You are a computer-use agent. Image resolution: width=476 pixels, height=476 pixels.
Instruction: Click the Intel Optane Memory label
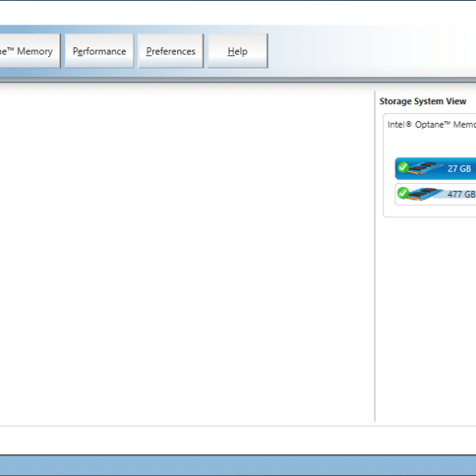click(x=432, y=124)
